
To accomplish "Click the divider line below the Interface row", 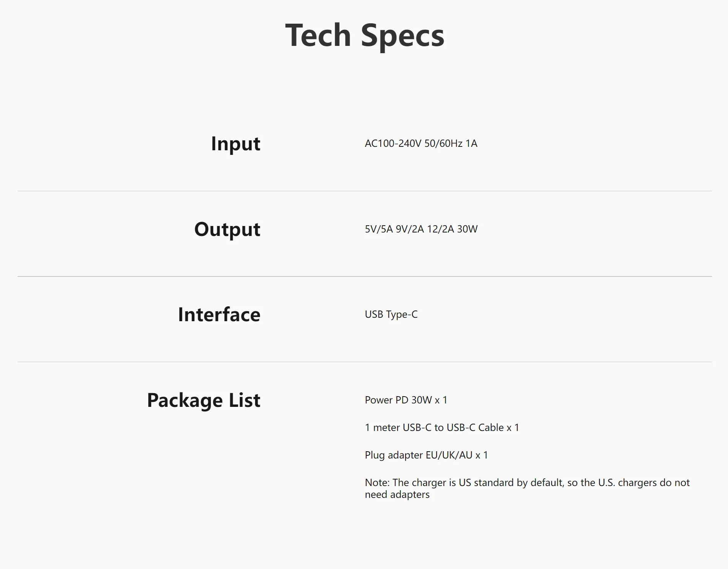I will click(365, 362).
